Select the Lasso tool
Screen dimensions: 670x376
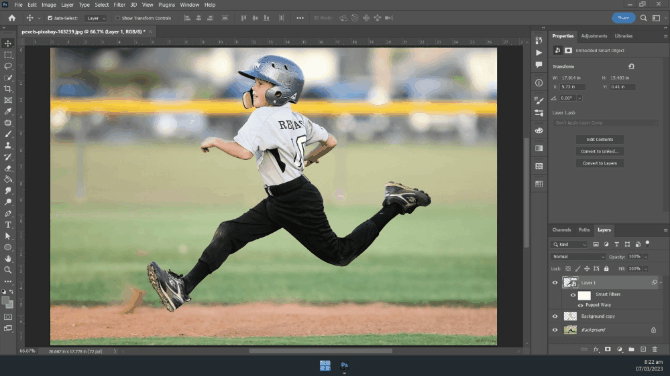pyautogui.click(x=8, y=66)
